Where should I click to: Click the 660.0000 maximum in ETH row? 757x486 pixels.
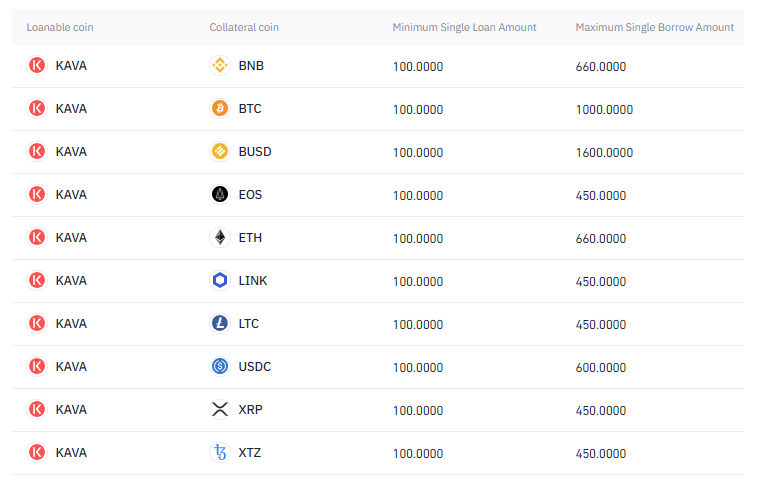coord(601,238)
